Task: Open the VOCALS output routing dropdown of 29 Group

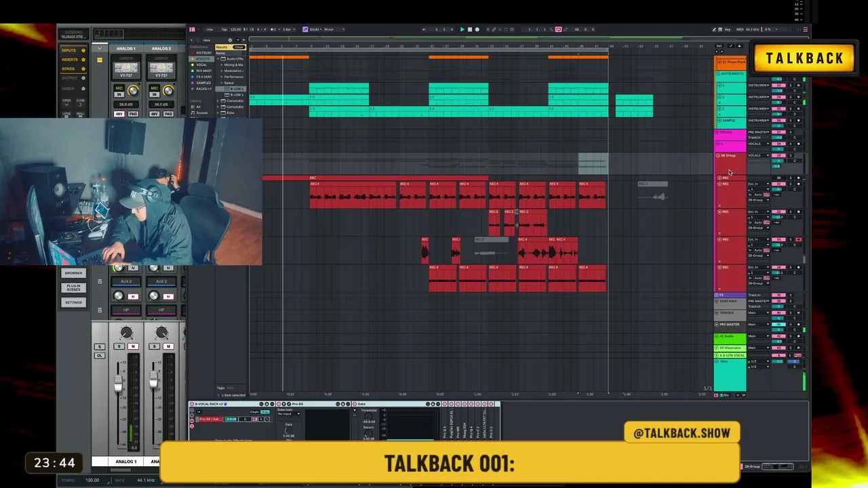Action: tap(759, 155)
